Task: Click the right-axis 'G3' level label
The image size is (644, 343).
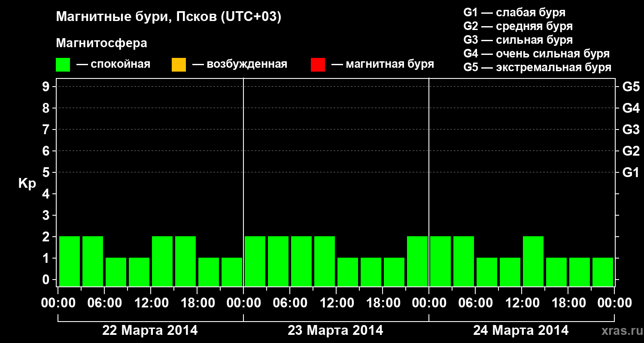Action: click(x=631, y=129)
